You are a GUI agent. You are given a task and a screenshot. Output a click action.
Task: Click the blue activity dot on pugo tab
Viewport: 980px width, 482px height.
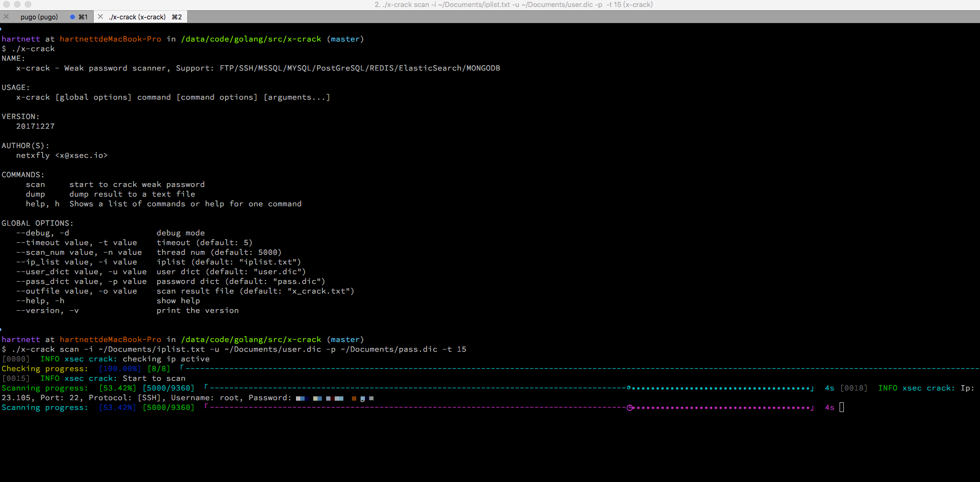73,17
